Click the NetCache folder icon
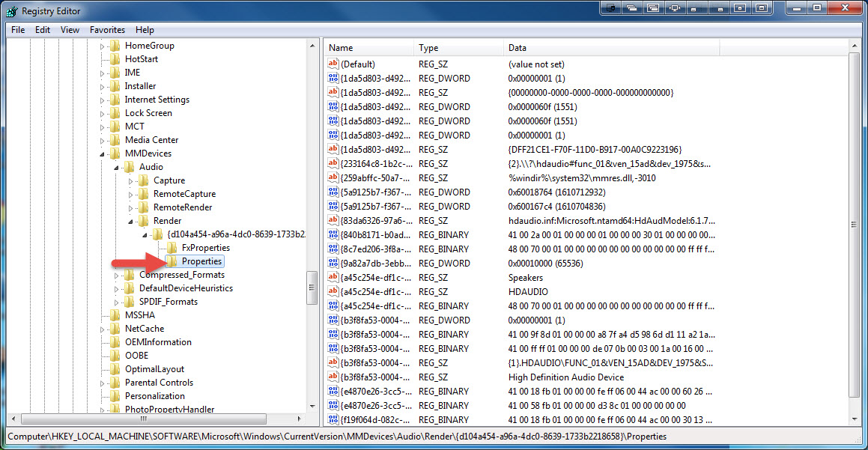The image size is (868, 450). (x=115, y=329)
